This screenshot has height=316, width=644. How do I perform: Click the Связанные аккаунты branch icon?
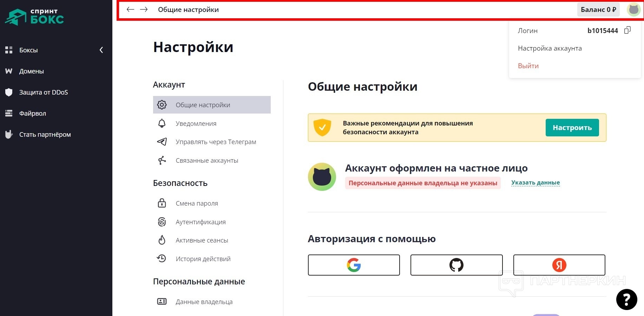(x=162, y=160)
